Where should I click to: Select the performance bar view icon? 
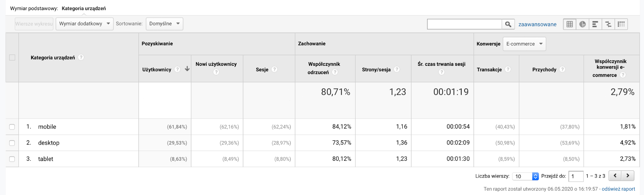(x=595, y=24)
